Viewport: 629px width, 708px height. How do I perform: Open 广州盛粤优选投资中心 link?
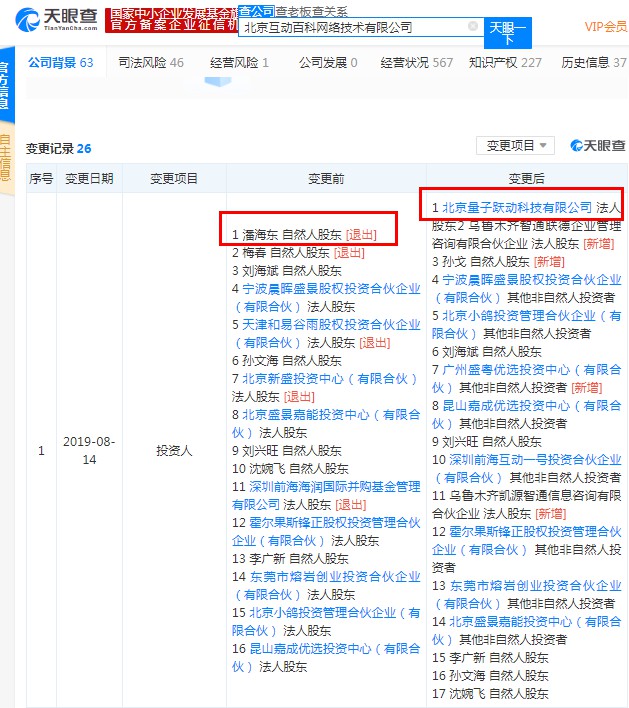pos(526,379)
